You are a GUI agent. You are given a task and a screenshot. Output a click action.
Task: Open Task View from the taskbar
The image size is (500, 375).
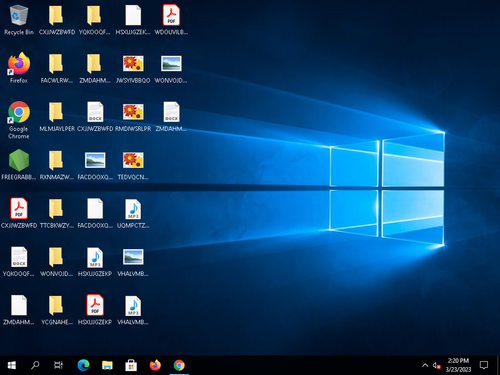click(x=58, y=365)
